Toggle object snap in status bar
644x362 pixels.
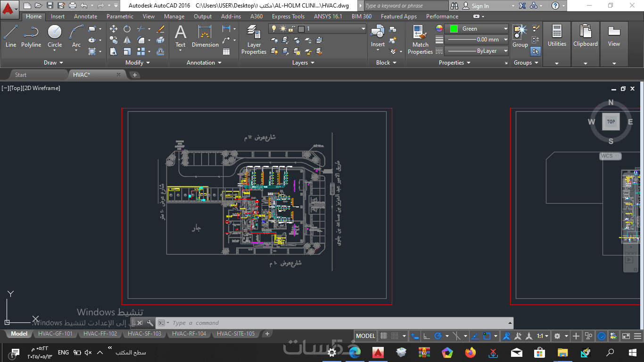[x=488, y=336]
